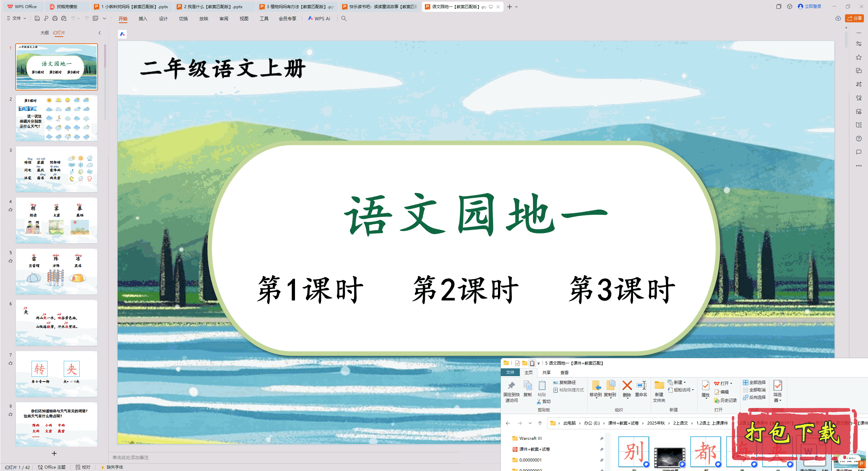868x471 pixels.
Task: Click the 分享 share button
Action: click(854, 18)
